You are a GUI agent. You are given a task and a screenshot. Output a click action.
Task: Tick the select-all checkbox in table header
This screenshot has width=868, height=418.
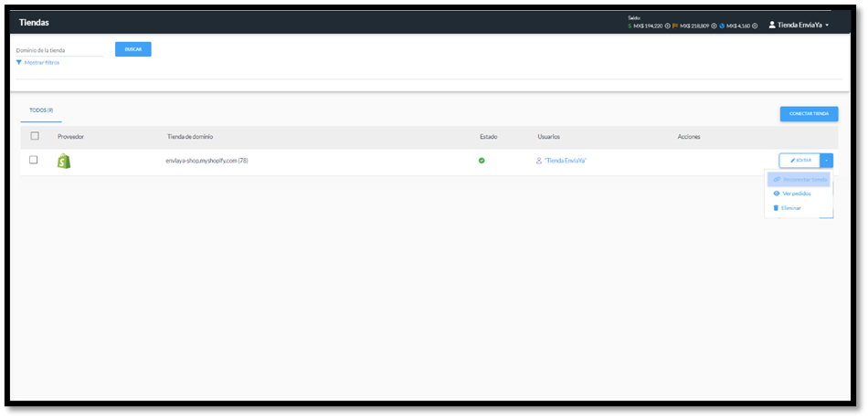35,135
